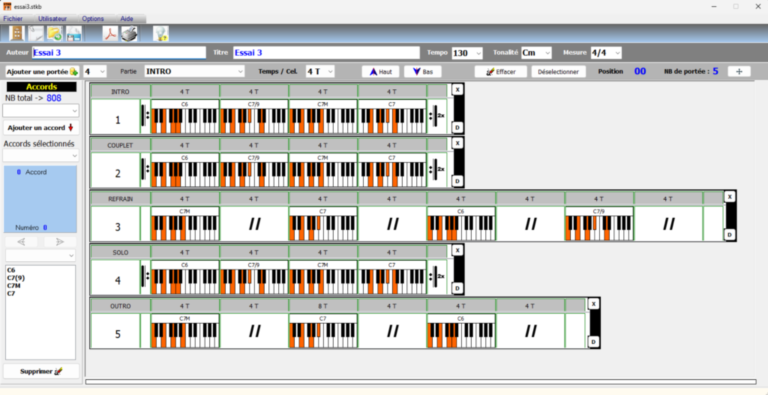Open the Partie dropdown showing INTRO

(x=194, y=72)
